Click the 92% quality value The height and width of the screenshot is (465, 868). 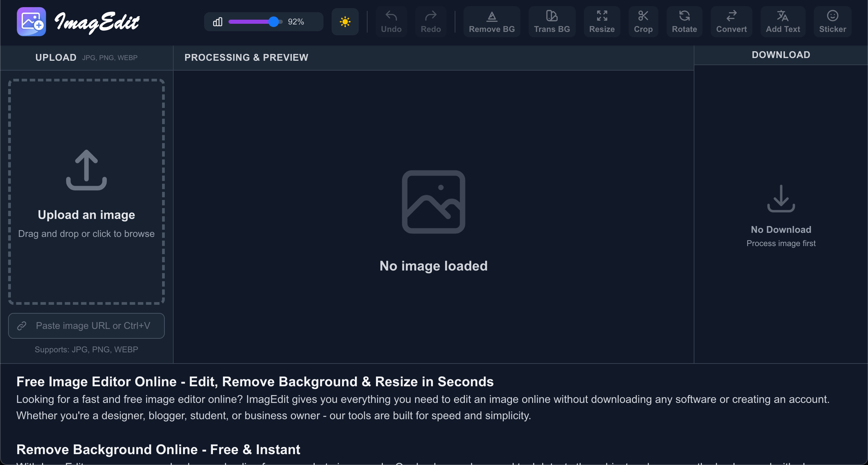click(296, 22)
